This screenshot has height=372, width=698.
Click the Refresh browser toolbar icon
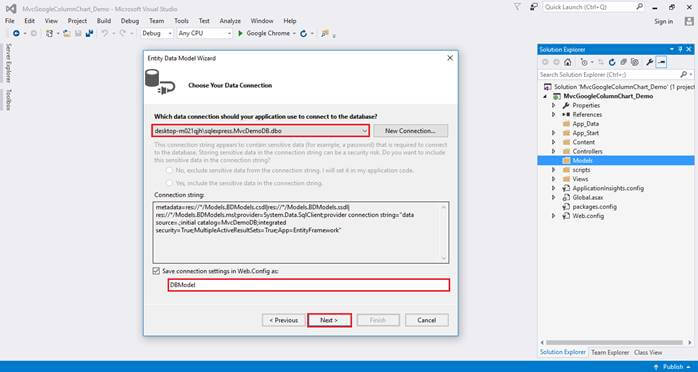[x=304, y=33]
